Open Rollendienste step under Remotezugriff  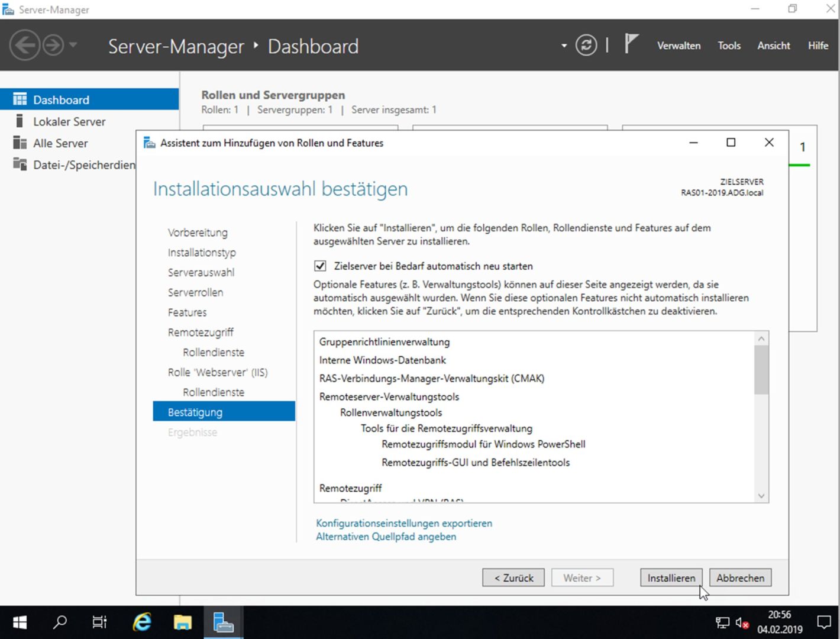click(x=214, y=352)
